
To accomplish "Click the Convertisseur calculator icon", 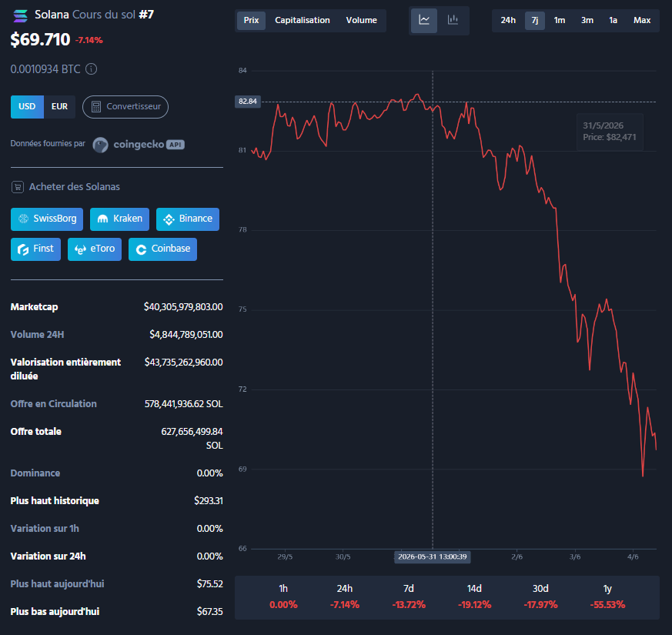I will click(96, 107).
